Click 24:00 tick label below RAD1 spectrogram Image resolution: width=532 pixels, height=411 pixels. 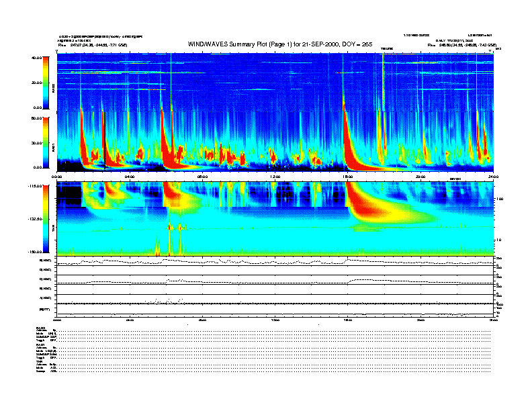[493, 177]
